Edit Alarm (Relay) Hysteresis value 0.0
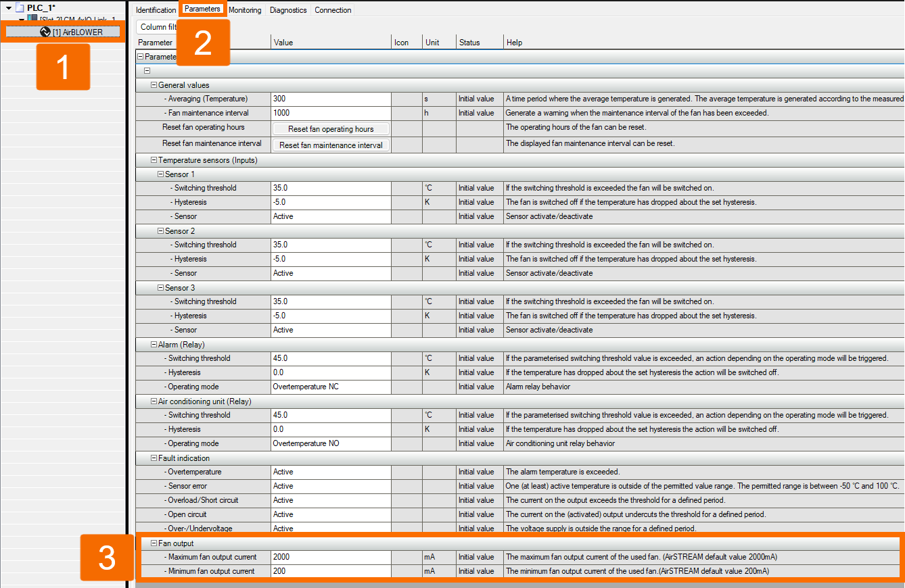The image size is (905, 588). (331, 372)
